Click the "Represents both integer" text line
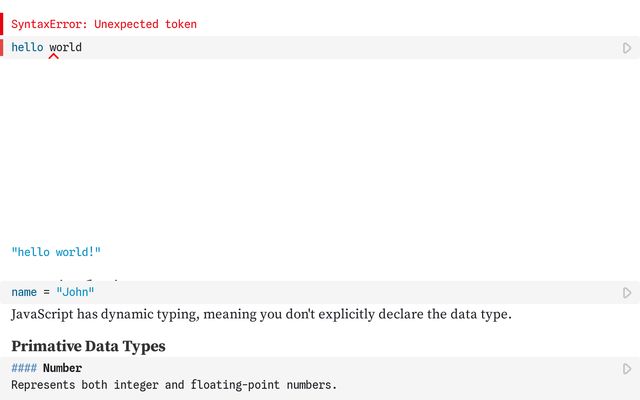Viewport: 640px width, 400px height. point(174,385)
